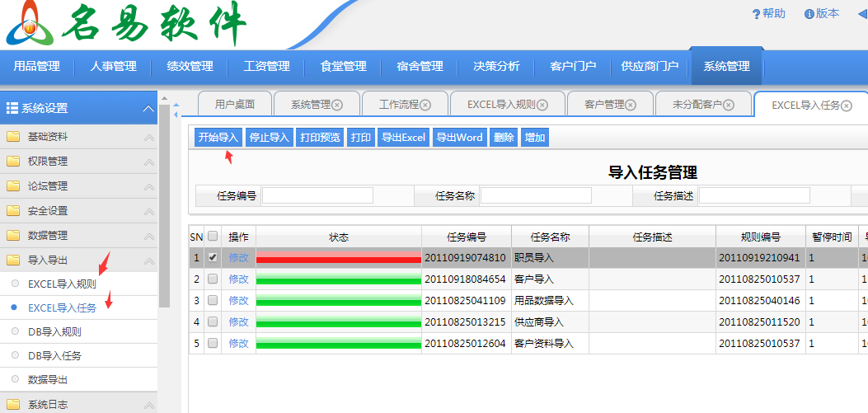
Task: Uncheck the checkbox for row 1 职员导入
Action: coord(213,257)
